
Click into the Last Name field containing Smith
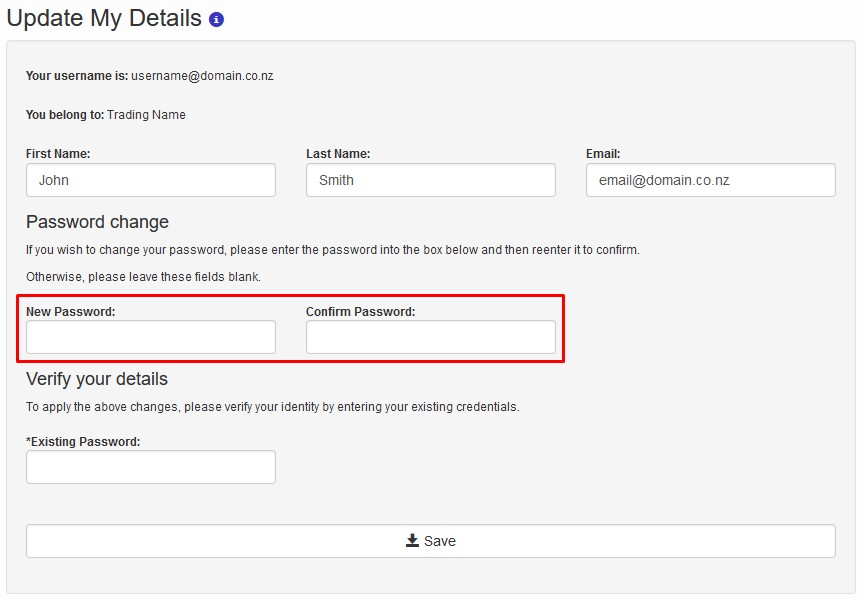431,180
